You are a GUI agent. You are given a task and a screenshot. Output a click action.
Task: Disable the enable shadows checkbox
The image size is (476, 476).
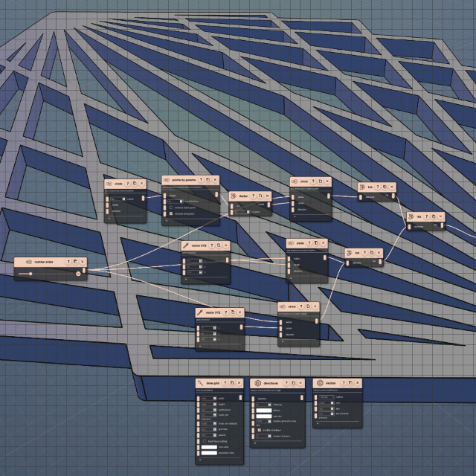[x=260, y=430]
